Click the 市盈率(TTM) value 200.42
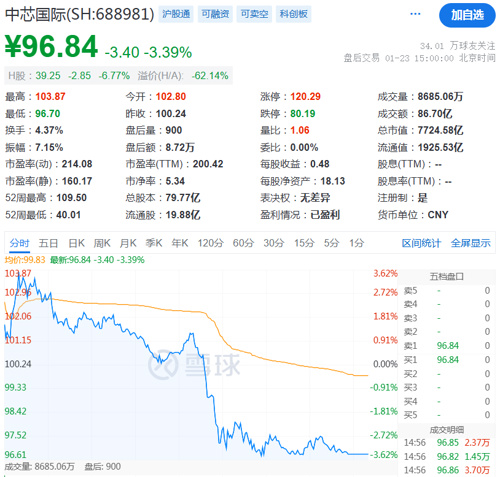Screen dimensions: 500x477 tap(208, 164)
